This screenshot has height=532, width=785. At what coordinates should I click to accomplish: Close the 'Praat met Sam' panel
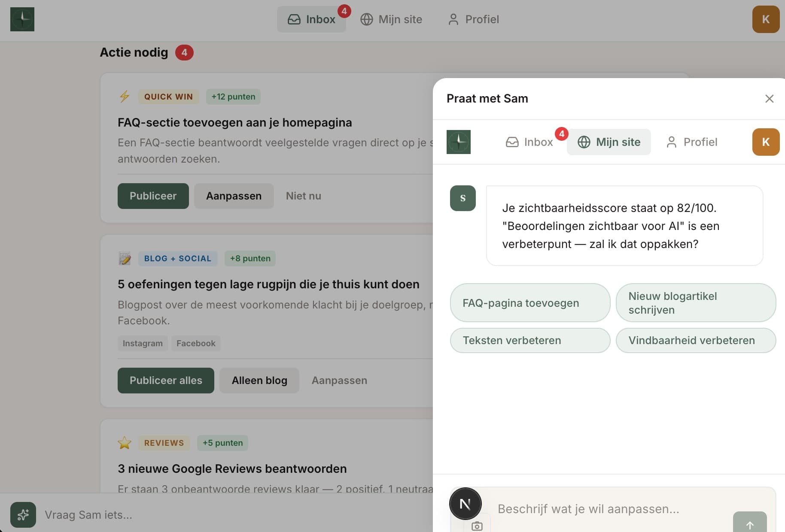click(x=769, y=99)
